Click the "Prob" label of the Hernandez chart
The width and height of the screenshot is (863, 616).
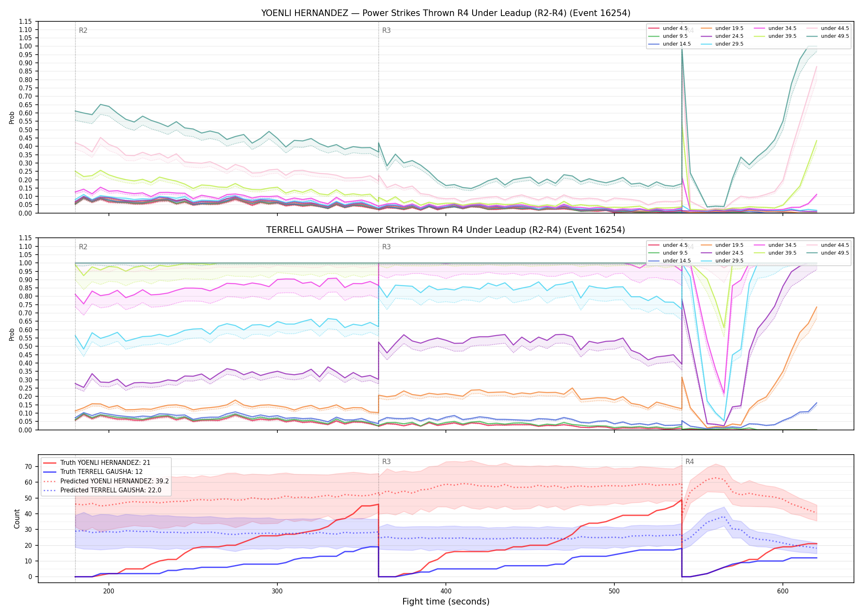pos(12,117)
